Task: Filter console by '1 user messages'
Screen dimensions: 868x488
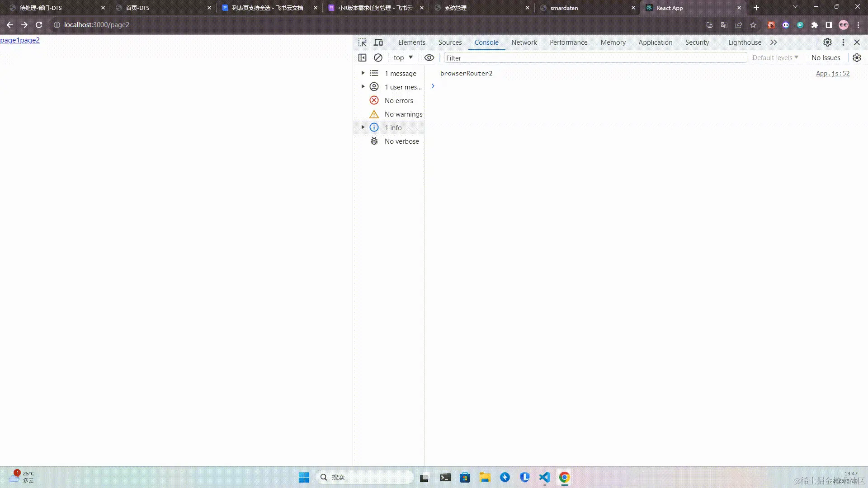Action: point(401,87)
